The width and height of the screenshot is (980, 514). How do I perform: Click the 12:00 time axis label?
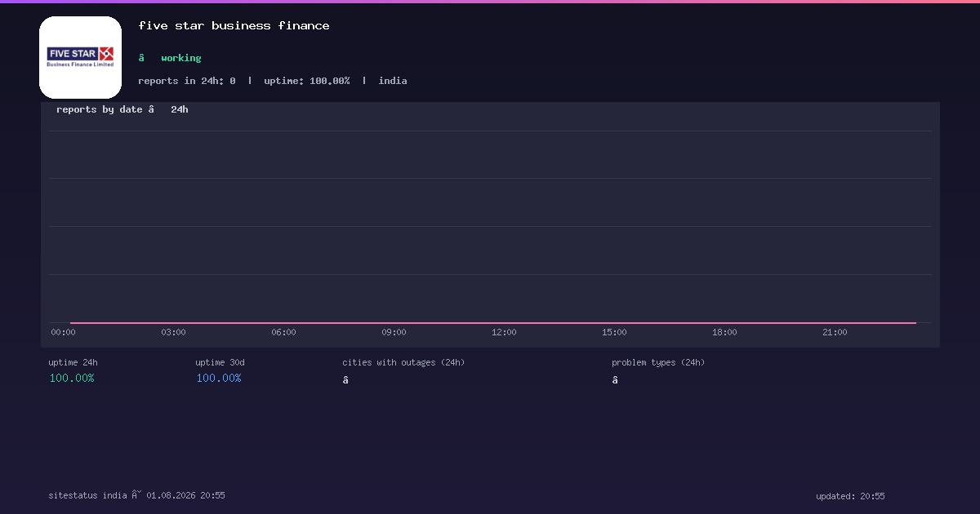(x=504, y=332)
